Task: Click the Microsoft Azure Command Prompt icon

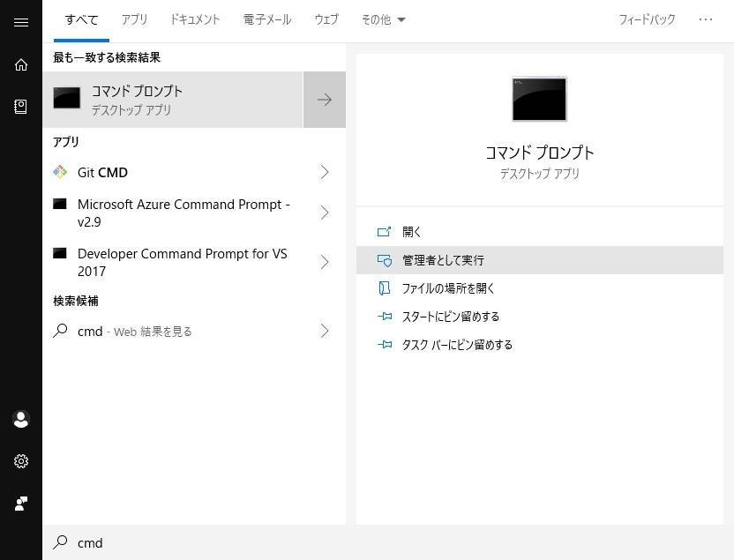Action: point(59,204)
